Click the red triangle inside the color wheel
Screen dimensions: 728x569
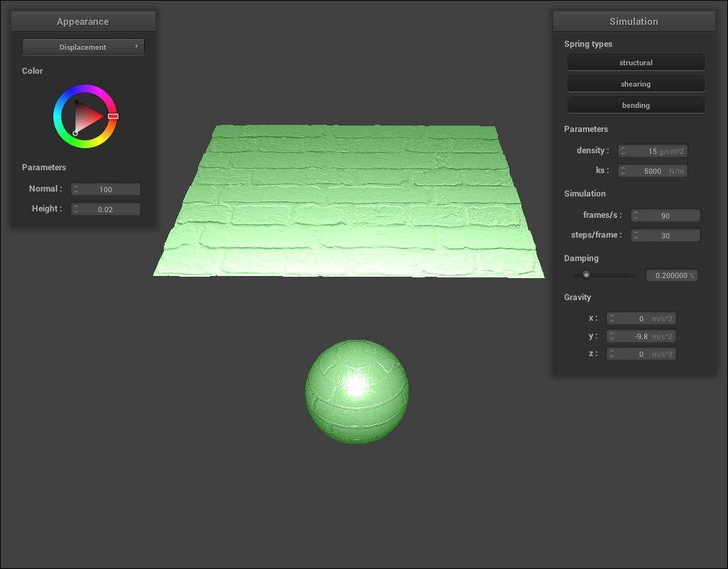click(x=88, y=116)
